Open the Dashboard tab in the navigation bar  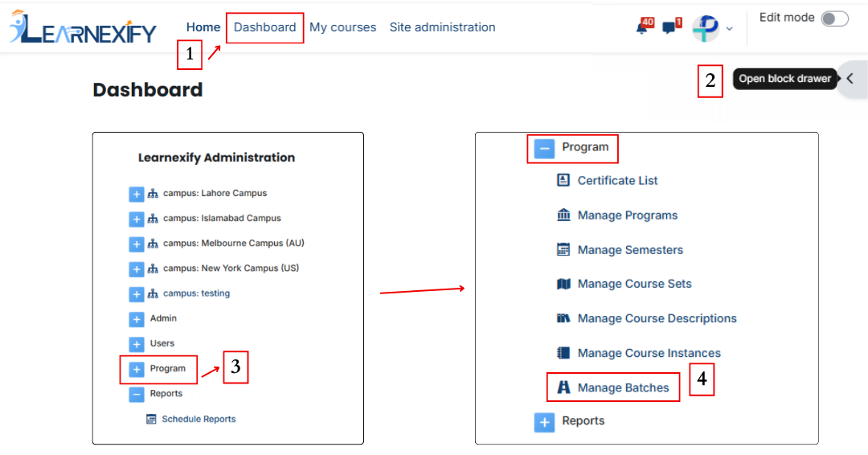[264, 27]
